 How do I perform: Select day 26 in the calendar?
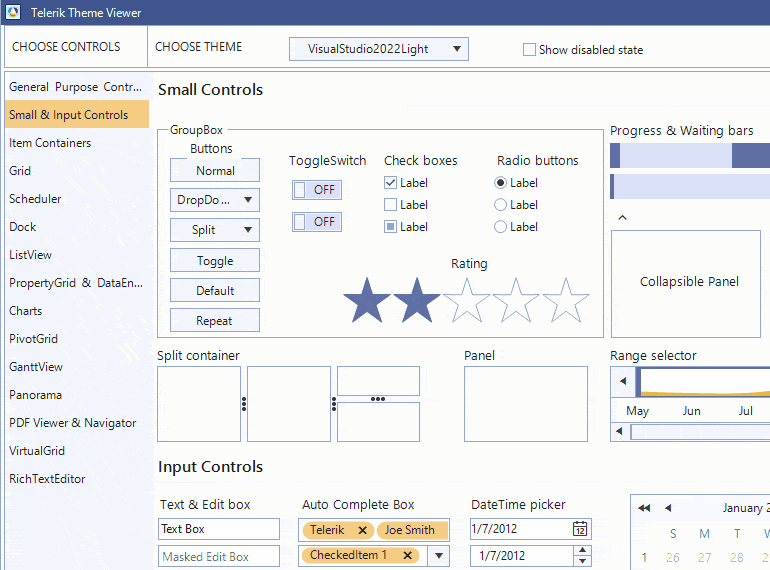[673, 557]
